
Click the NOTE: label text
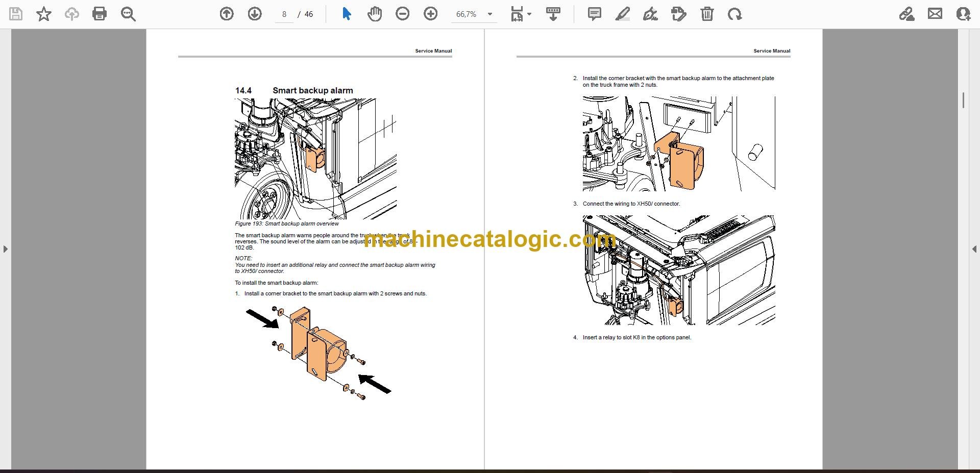[x=243, y=258]
